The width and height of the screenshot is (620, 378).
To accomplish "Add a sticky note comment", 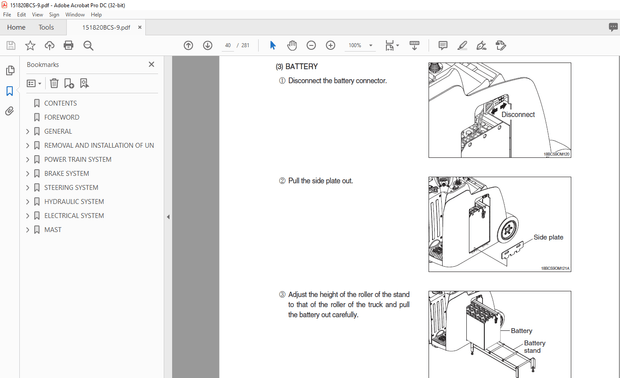I will [443, 45].
